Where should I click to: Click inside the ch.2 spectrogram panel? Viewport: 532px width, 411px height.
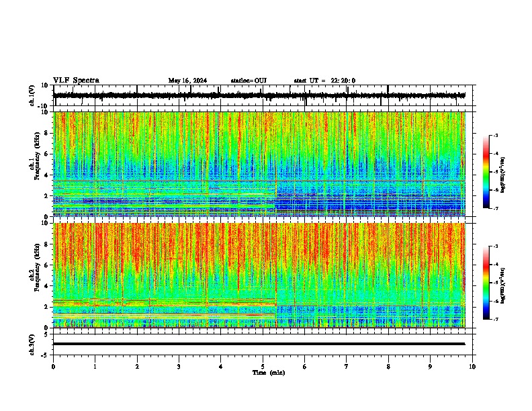pos(259,275)
